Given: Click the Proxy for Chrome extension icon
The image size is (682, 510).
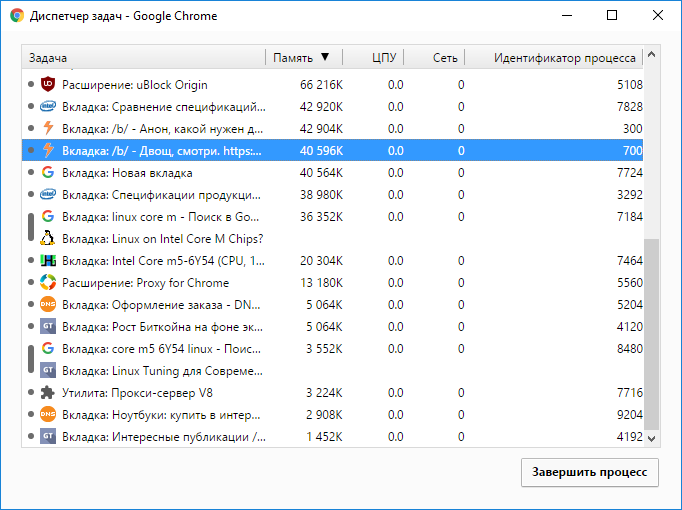Looking at the screenshot, I should click(x=48, y=283).
